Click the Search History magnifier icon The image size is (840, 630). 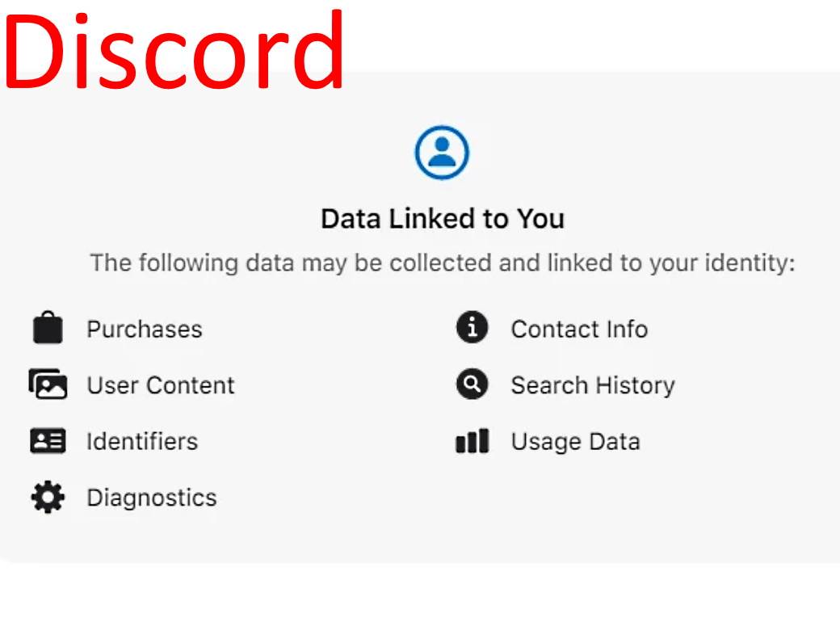point(472,384)
